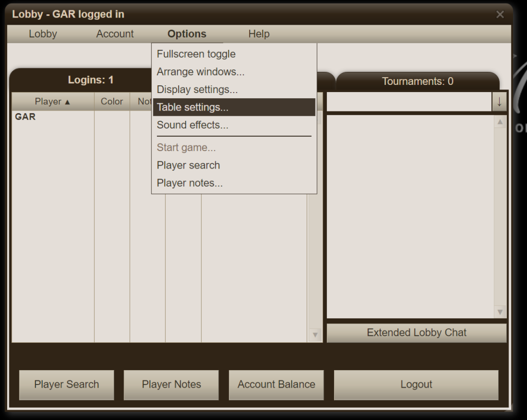This screenshot has height=420, width=527.
Task: Click the red down arrow beside chat input
Action: pos(499,102)
